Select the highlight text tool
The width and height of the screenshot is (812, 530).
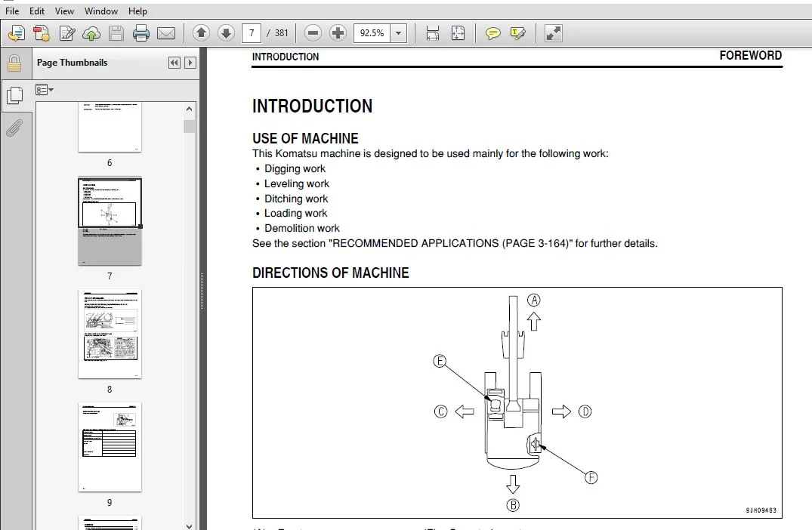[517, 34]
